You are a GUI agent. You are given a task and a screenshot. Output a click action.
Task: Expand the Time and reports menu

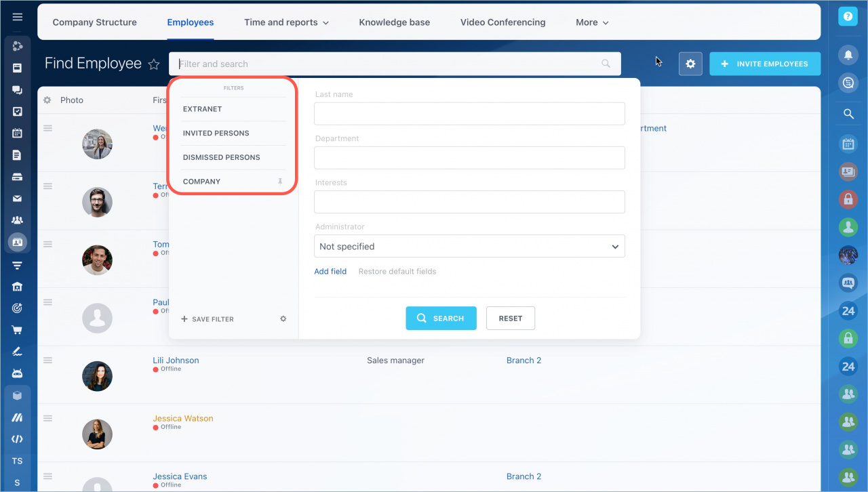coord(286,22)
